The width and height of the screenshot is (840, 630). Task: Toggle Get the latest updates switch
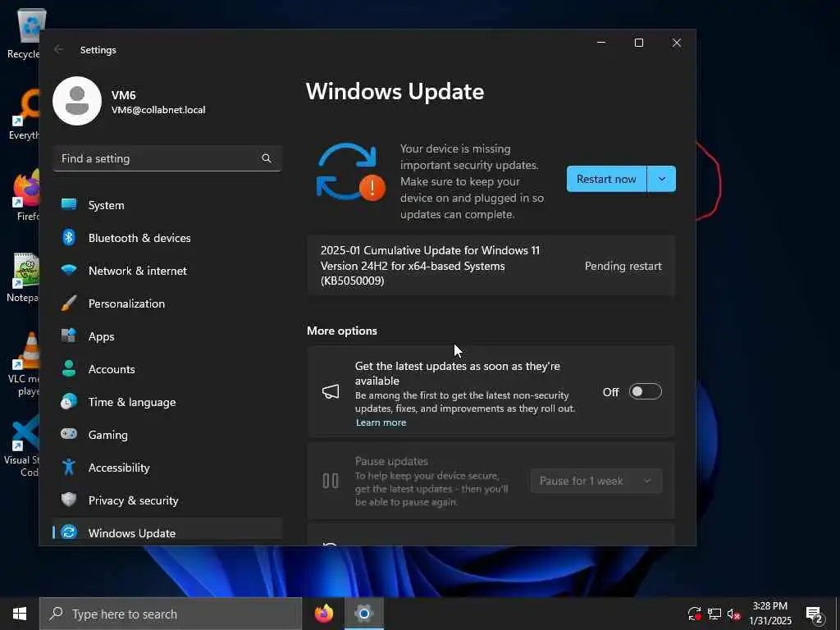coord(645,391)
